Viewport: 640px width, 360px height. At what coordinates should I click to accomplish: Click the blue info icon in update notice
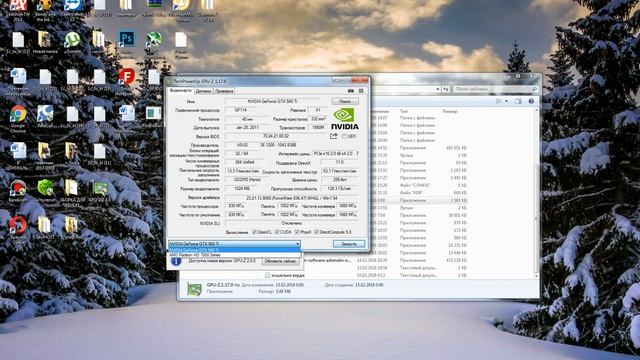[x=176, y=261]
